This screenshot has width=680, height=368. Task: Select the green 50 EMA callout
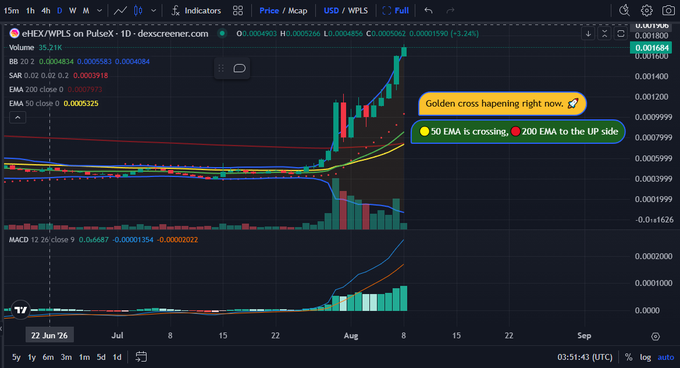518,131
